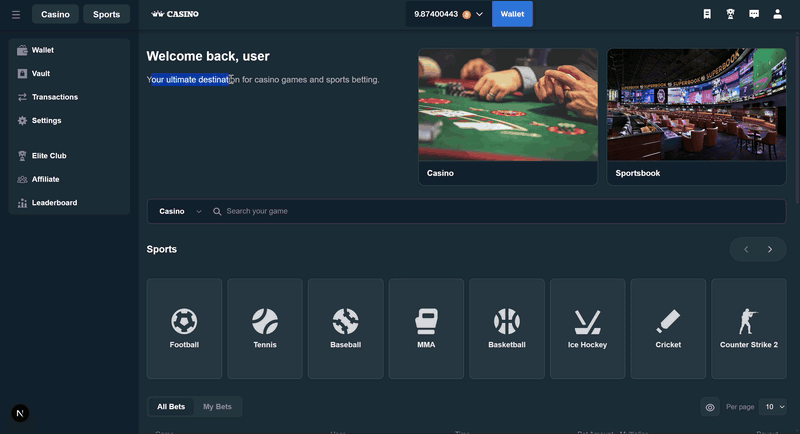
Task: Choose the Counter Strike 2 tile
Action: click(x=748, y=328)
